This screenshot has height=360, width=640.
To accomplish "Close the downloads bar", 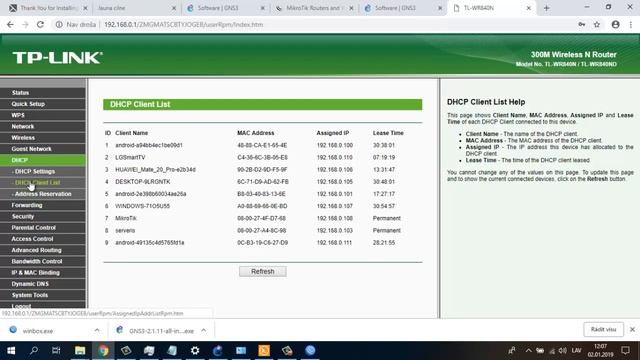I will (632, 329).
